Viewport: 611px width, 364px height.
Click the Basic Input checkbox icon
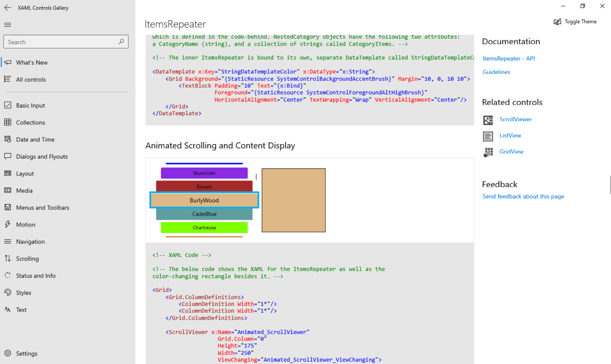[x=8, y=105]
